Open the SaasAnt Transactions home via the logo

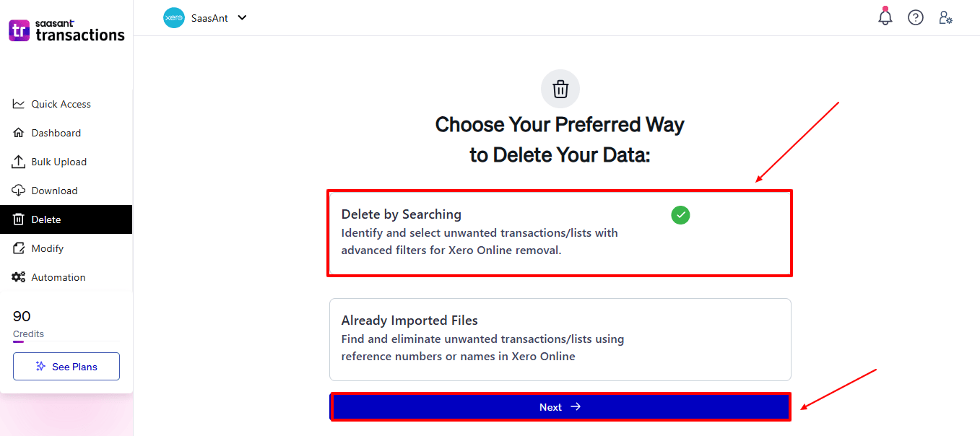66,30
